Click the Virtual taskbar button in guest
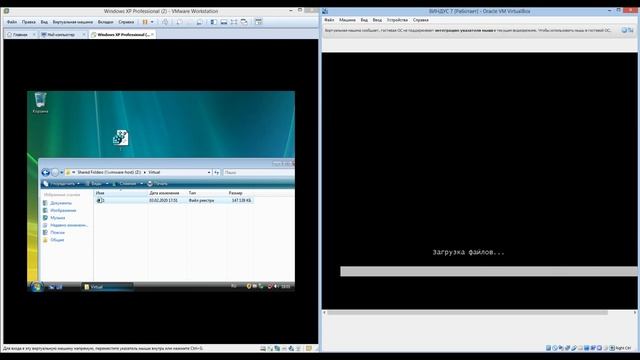This screenshot has width=640, height=360. point(107,287)
